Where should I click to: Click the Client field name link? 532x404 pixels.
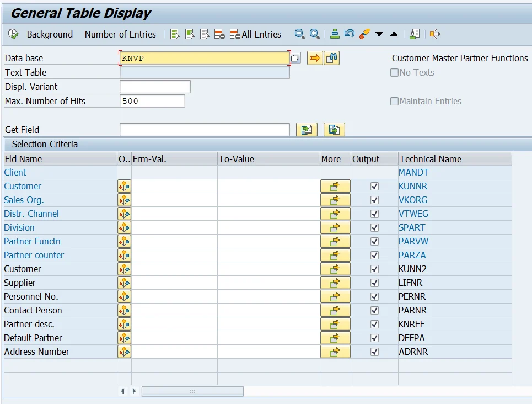click(x=15, y=172)
